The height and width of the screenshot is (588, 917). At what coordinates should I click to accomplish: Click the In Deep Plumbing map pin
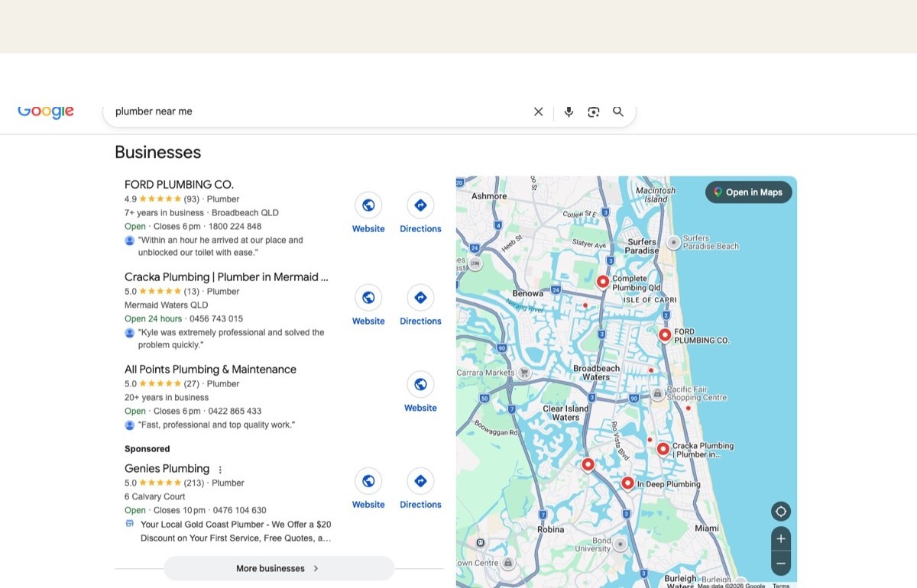click(627, 483)
